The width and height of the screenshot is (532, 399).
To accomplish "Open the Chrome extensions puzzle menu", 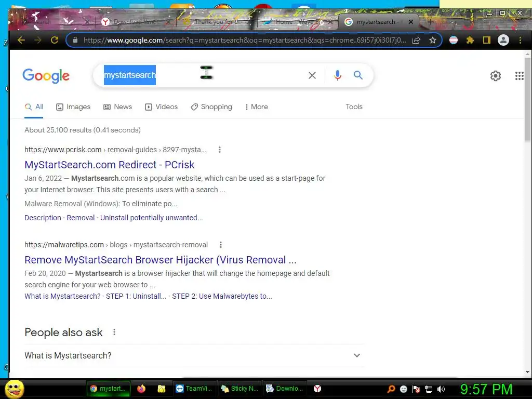I will coord(470,40).
